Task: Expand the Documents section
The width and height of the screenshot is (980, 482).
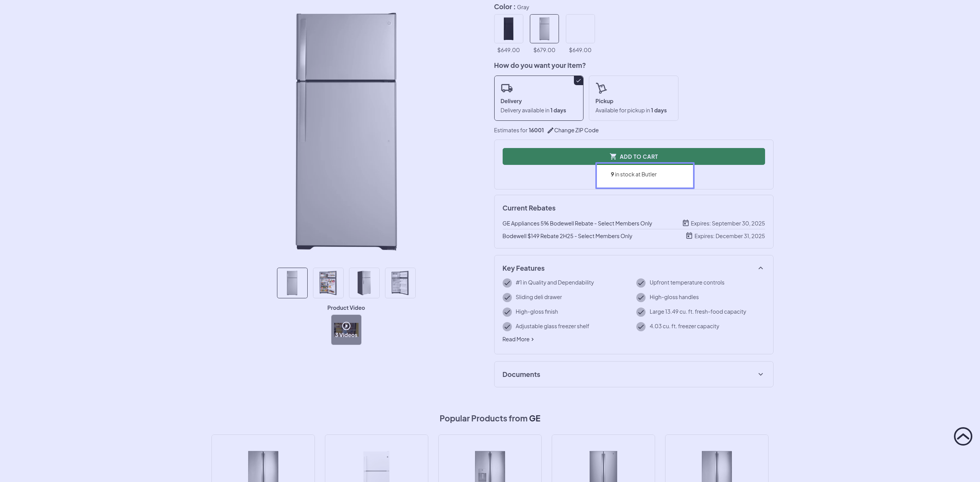Action: [760, 374]
